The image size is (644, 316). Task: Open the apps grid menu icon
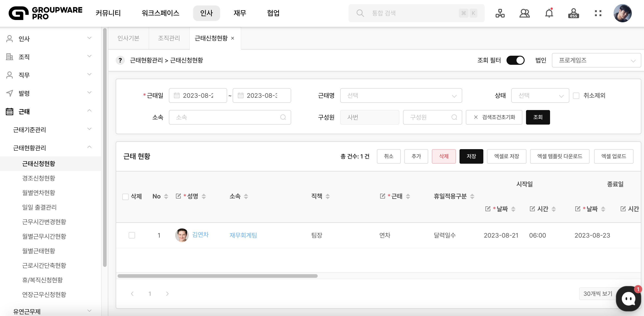pyautogui.click(x=598, y=13)
